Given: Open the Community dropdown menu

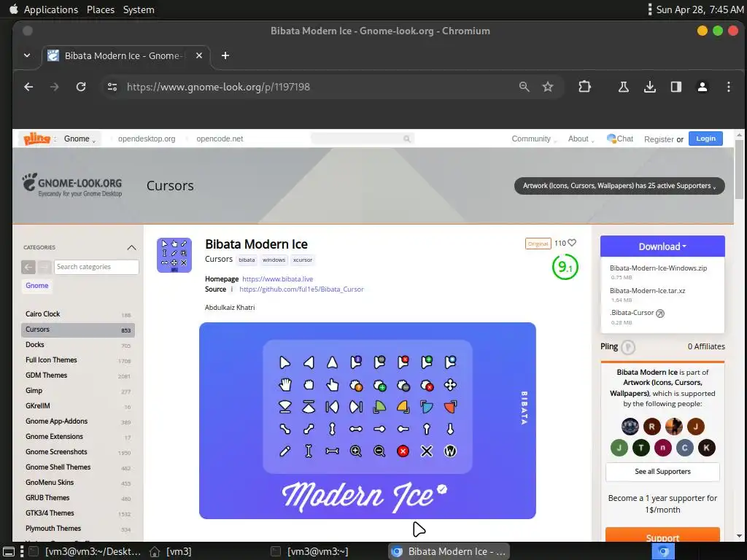Looking at the screenshot, I should tap(533, 139).
